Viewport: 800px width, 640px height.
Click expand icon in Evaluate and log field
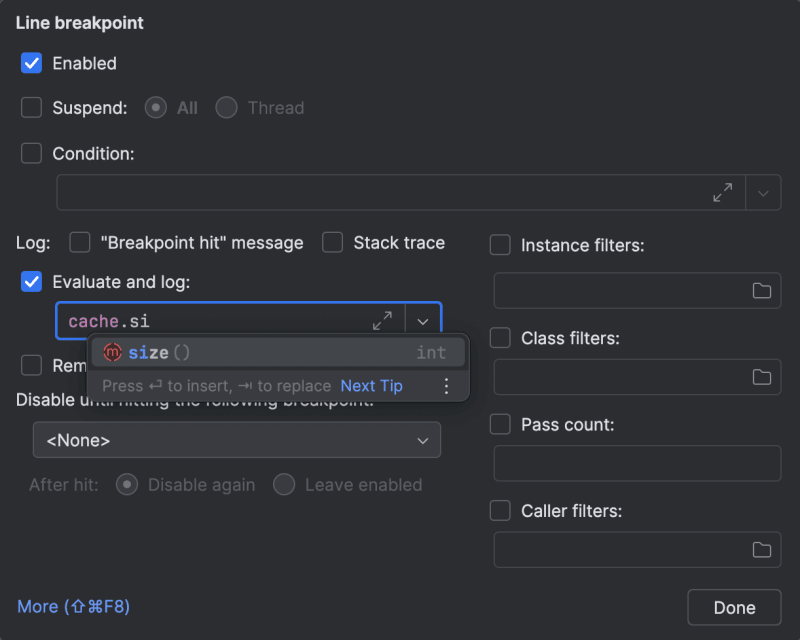click(x=382, y=321)
